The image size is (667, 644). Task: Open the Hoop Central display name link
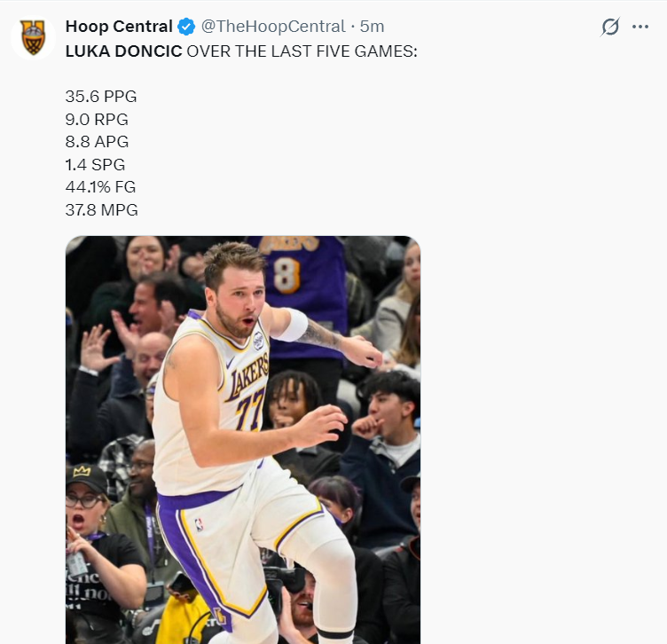pos(119,27)
